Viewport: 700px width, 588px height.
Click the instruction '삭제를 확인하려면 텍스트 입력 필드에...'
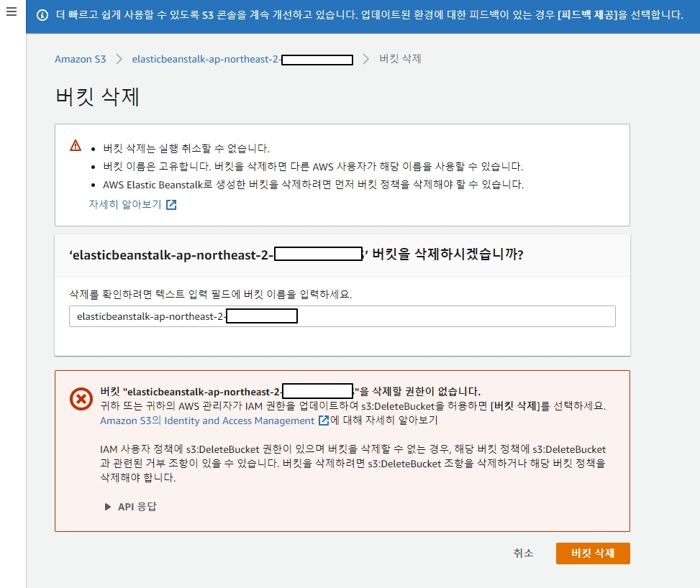pos(211,295)
